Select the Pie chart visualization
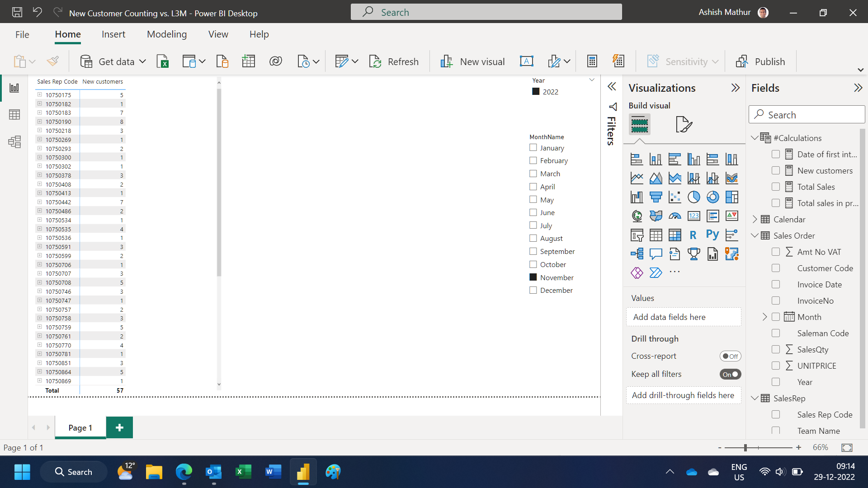868x488 pixels. click(693, 197)
